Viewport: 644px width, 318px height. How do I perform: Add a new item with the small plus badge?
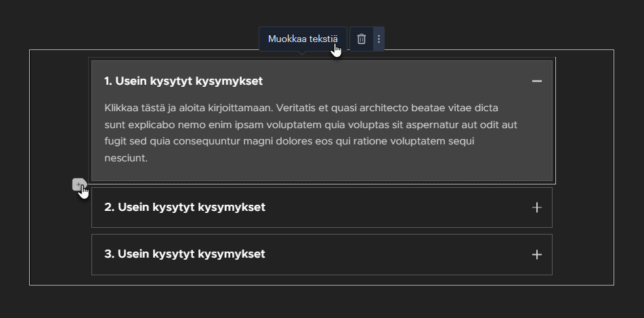[79, 184]
